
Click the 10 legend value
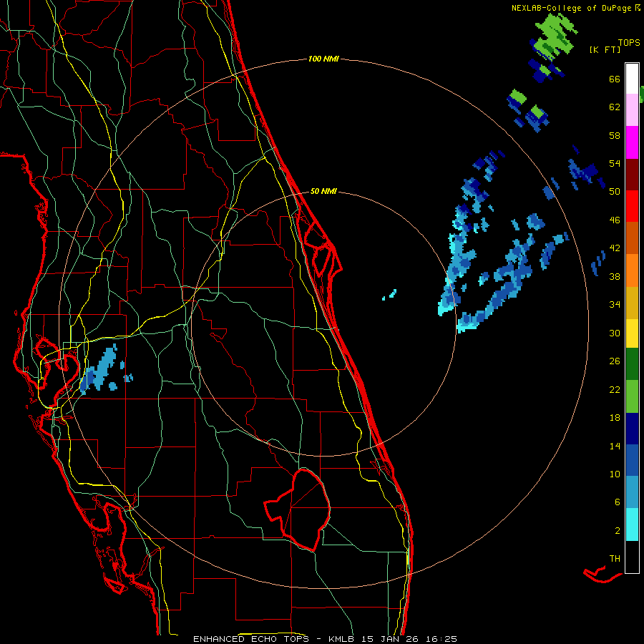[615, 474]
